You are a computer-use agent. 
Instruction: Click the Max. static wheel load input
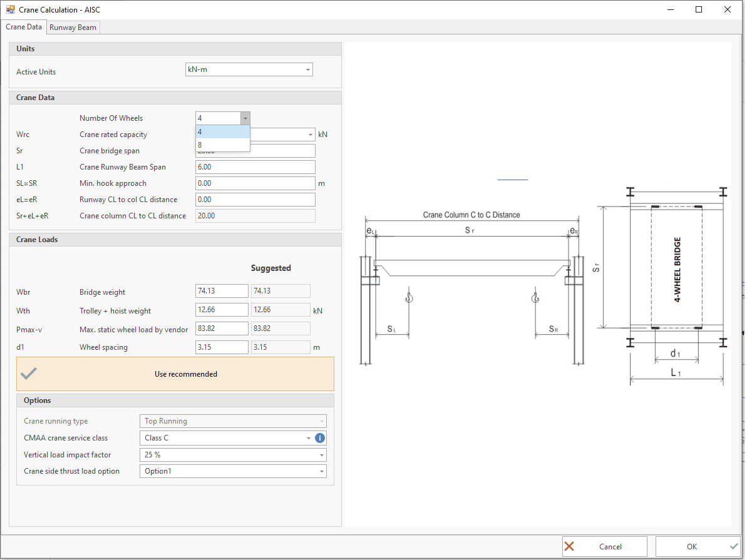[222, 328]
